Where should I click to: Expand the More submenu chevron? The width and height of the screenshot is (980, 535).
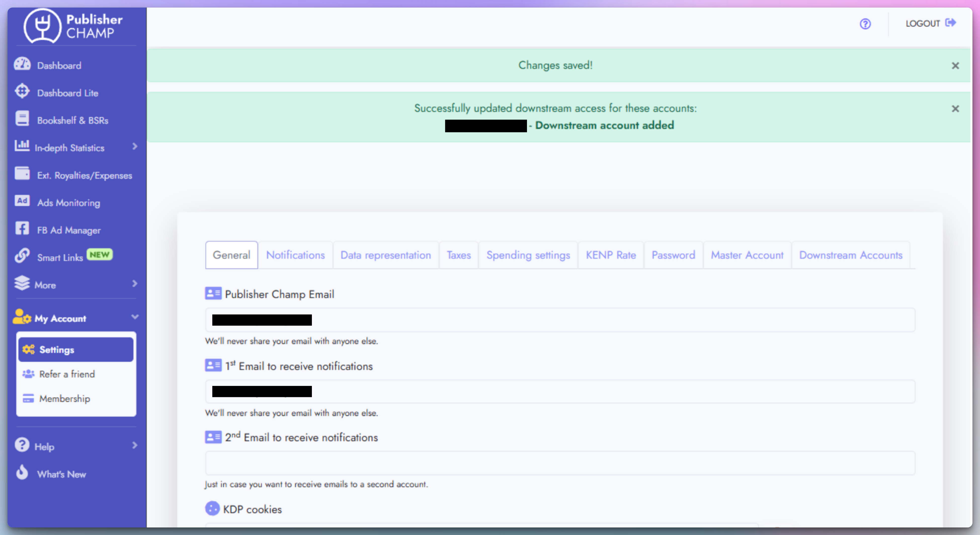point(135,284)
